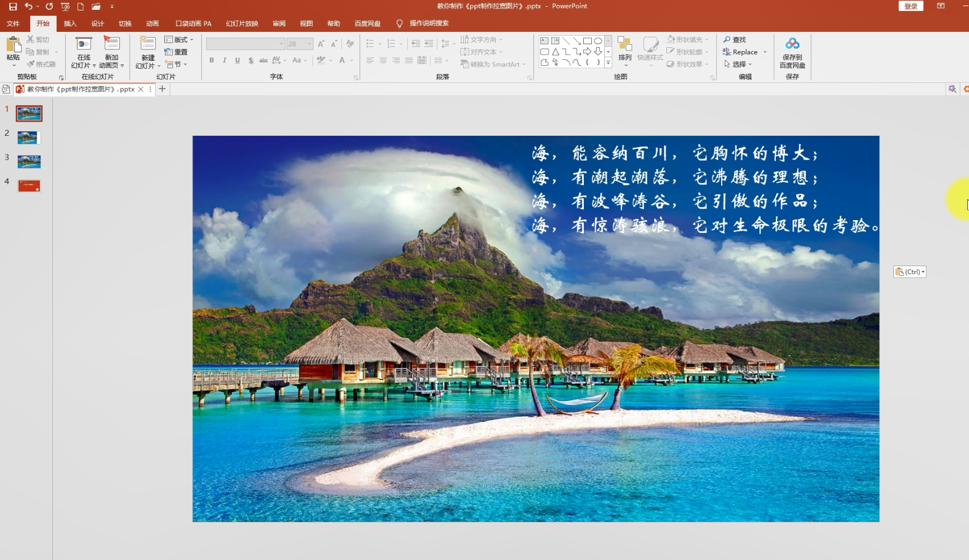Close the 教你制作 pptx document tab
This screenshot has height=560, width=969.
[141, 89]
